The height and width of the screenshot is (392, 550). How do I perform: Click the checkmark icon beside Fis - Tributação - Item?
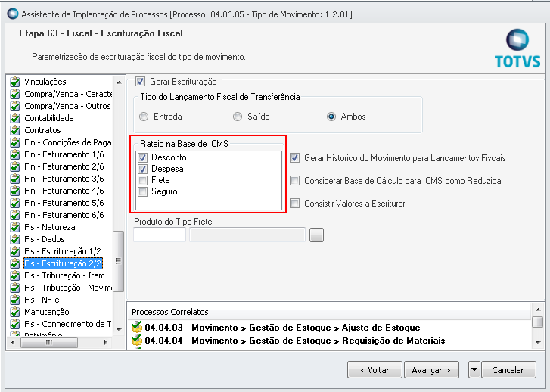click(x=15, y=275)
